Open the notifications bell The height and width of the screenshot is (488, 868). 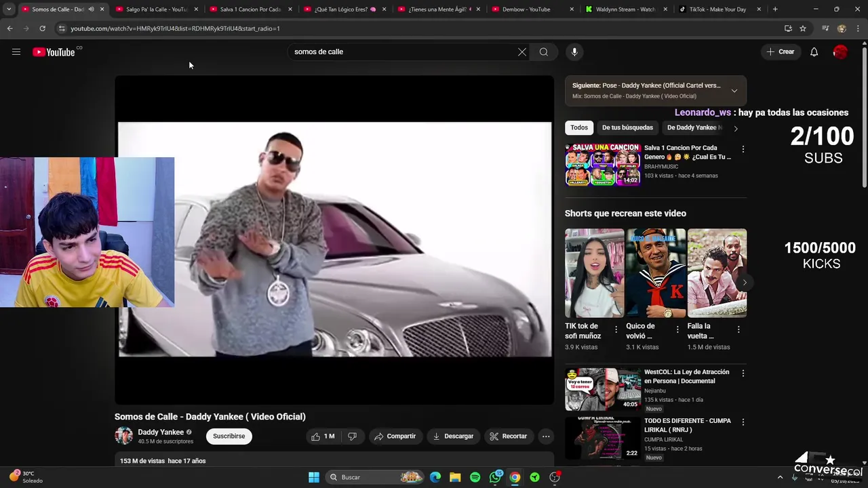coord(814,52)
